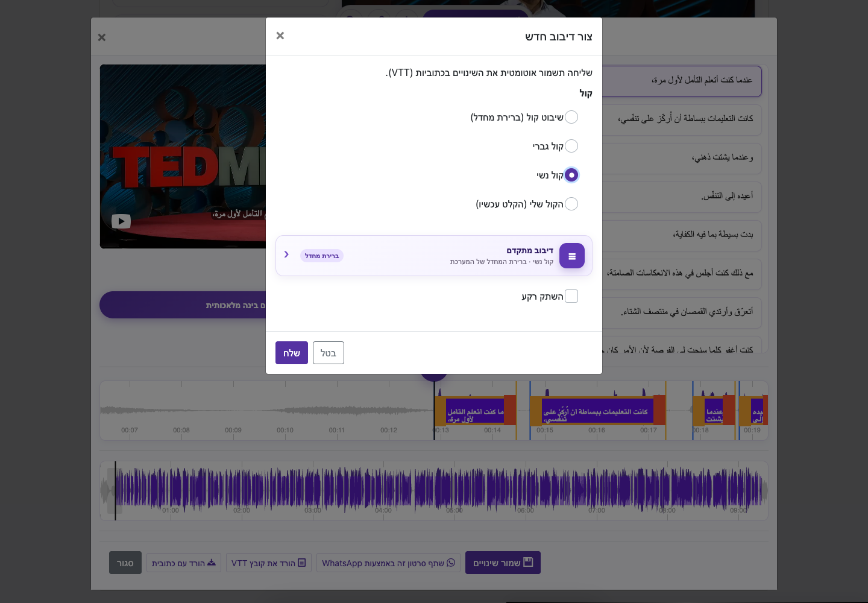868x603 pixels.
Task: Select the הקול שלי (הקלט עכשיו) option
Action: [571, 204]
